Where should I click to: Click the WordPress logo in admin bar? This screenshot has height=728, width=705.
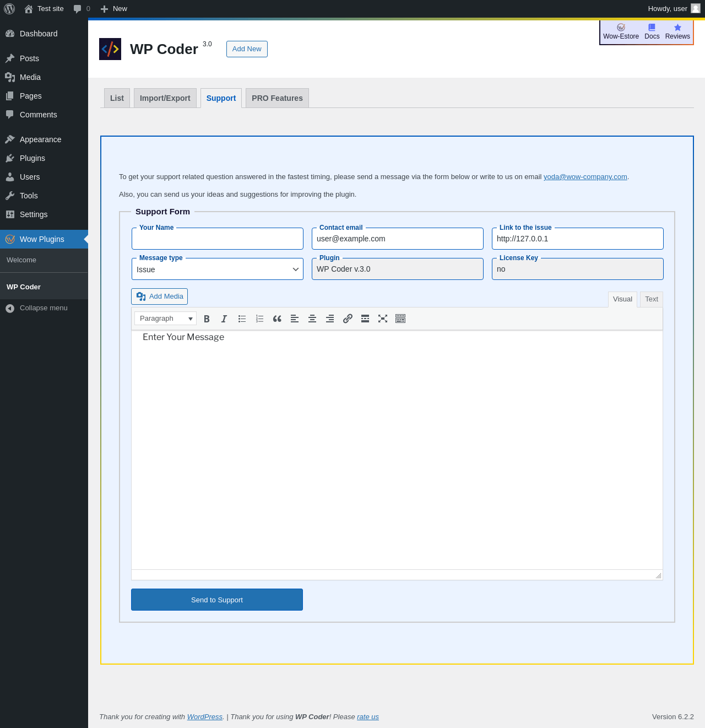click(9, 9)
